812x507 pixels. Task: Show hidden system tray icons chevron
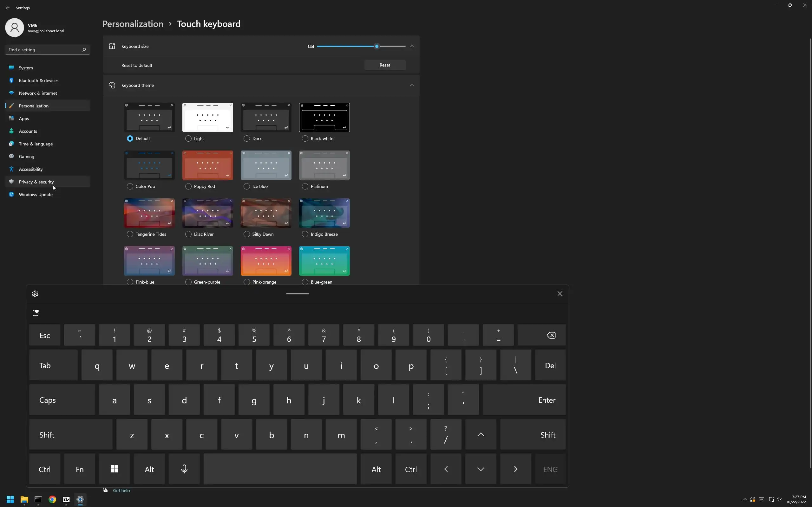(x=745, y=499)
